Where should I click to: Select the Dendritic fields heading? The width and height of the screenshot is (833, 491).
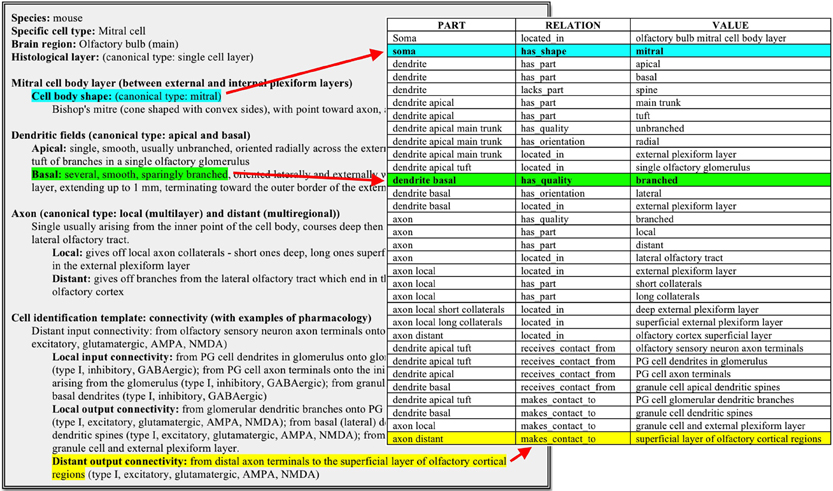point(130,134)
